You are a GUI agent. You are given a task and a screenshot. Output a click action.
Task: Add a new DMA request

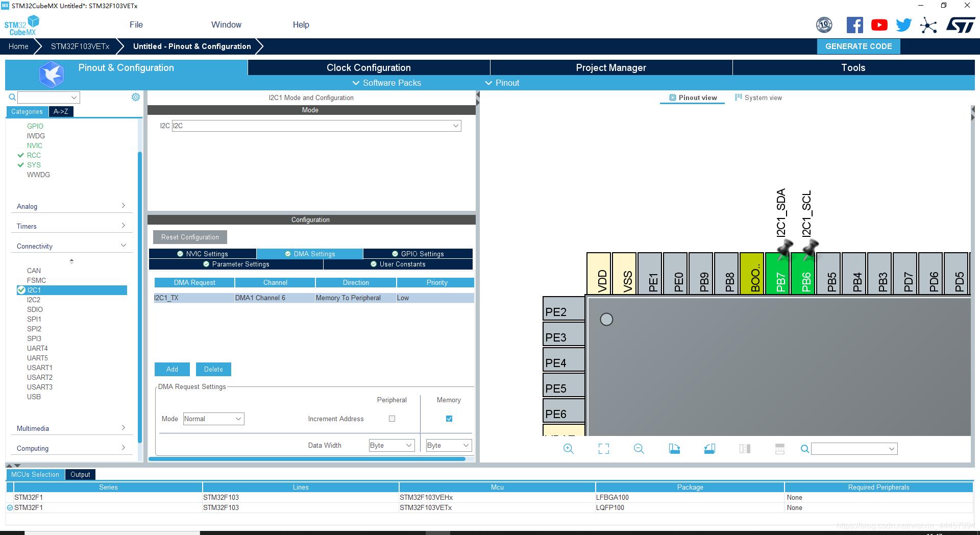pyautogui.click(x=172, y=369)
